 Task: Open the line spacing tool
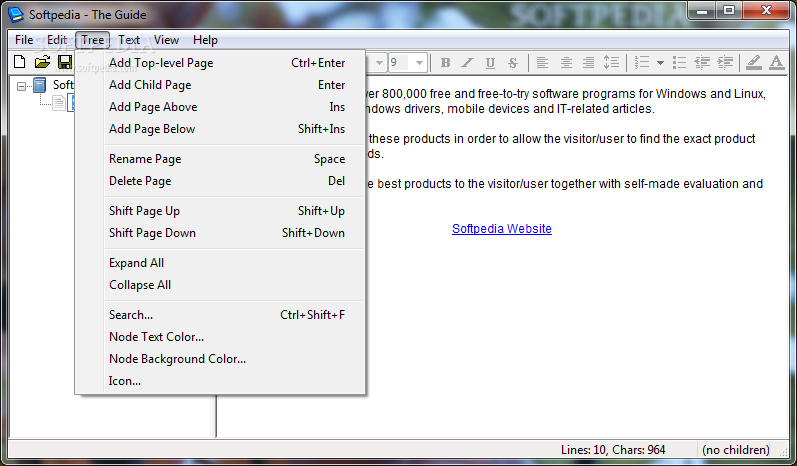611,63
